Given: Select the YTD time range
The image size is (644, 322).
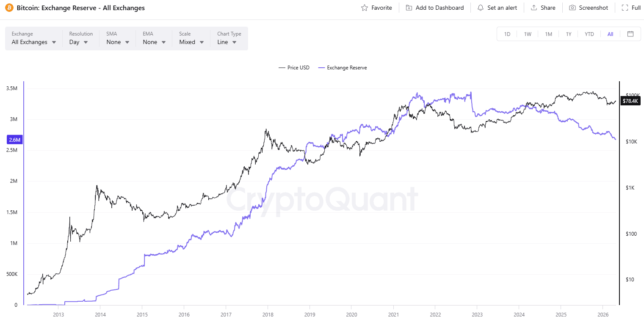Looking at the screenshot, I should (x=589, y=34).
